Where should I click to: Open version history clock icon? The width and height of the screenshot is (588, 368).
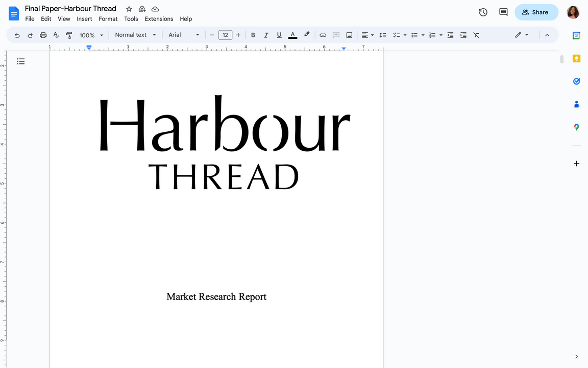pyautogui.click(x=483, y=12)
